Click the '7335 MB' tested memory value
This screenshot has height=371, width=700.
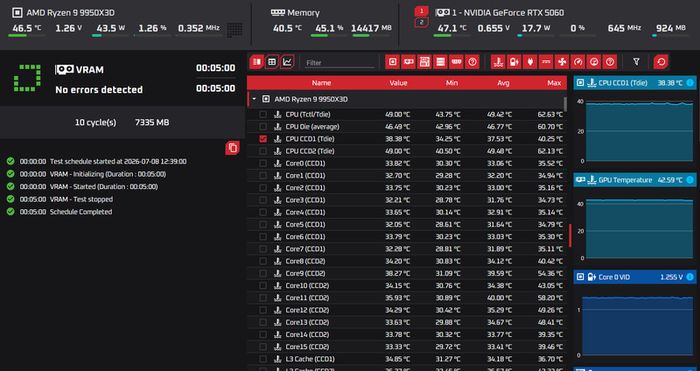(x=152, y=122)
